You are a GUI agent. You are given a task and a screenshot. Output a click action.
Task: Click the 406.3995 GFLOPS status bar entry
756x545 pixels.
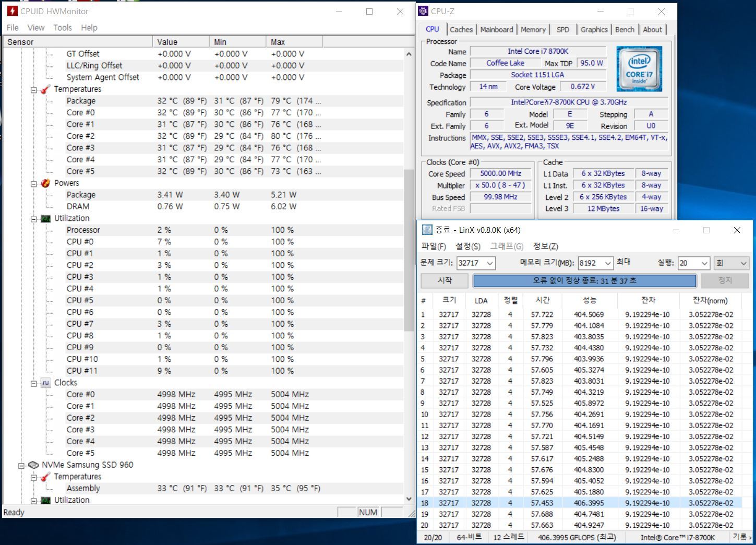577,537
